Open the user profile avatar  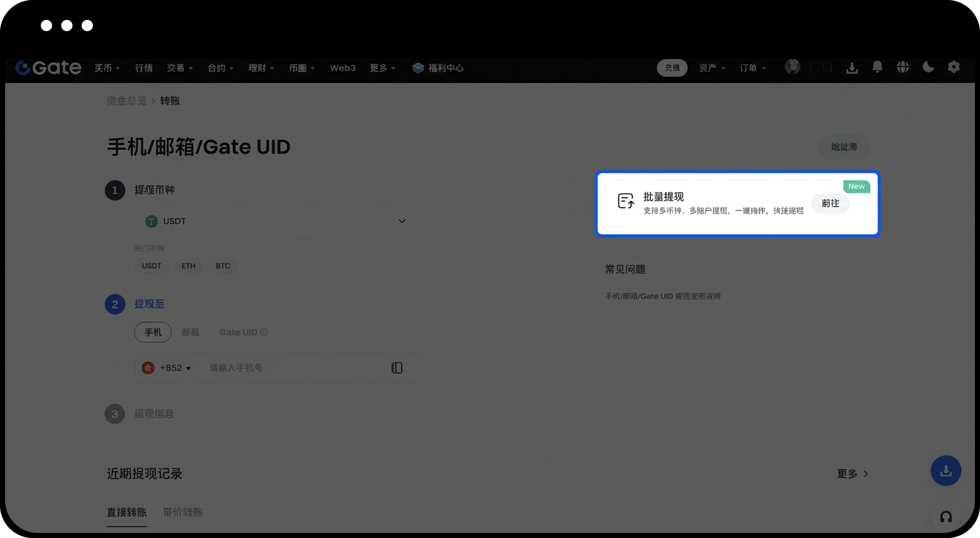pyautogui.click(x=792, y=67)
